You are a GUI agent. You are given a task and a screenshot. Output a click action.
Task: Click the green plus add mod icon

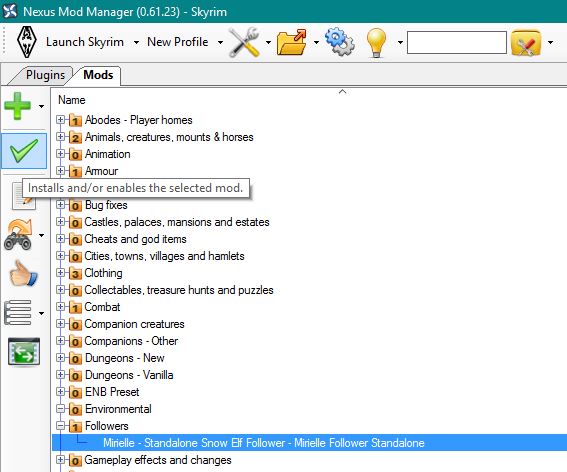(17, 106)
